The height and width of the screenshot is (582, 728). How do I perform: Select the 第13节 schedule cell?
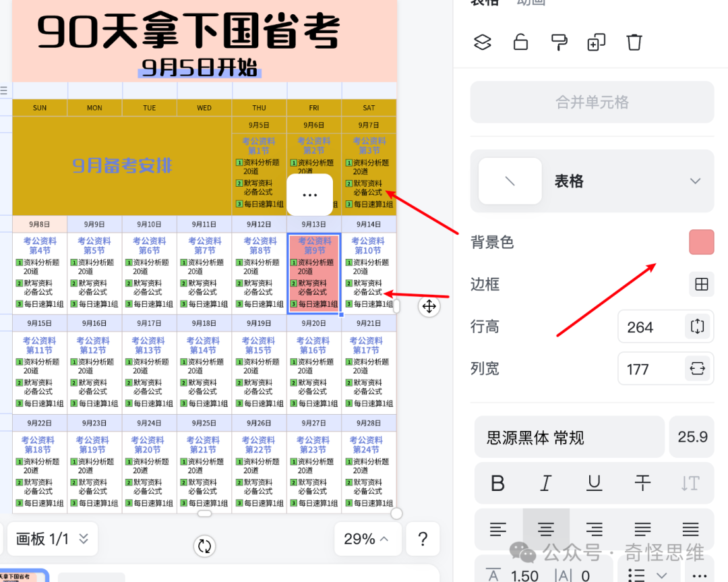(149, 372)
